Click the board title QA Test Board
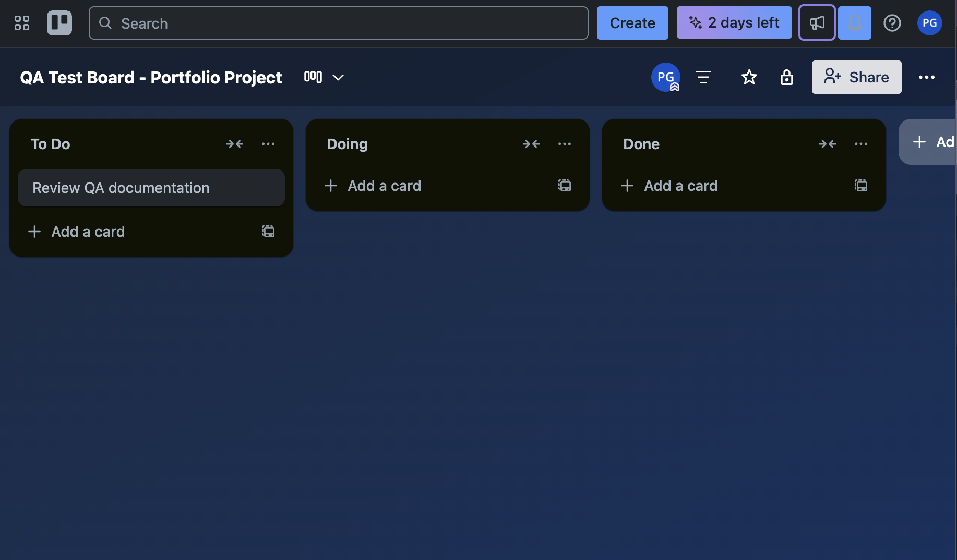The image size is (957, 560). pos(151,77)
